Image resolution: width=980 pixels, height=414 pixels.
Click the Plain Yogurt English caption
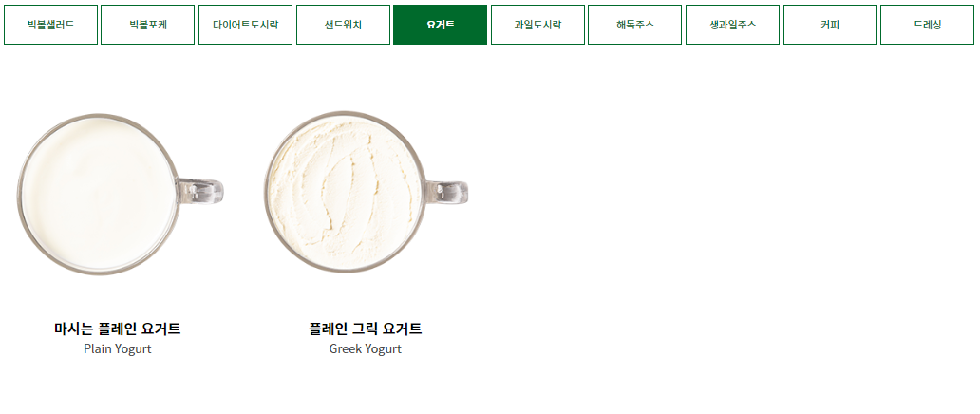pyautogui.click(x=118, y=349)
